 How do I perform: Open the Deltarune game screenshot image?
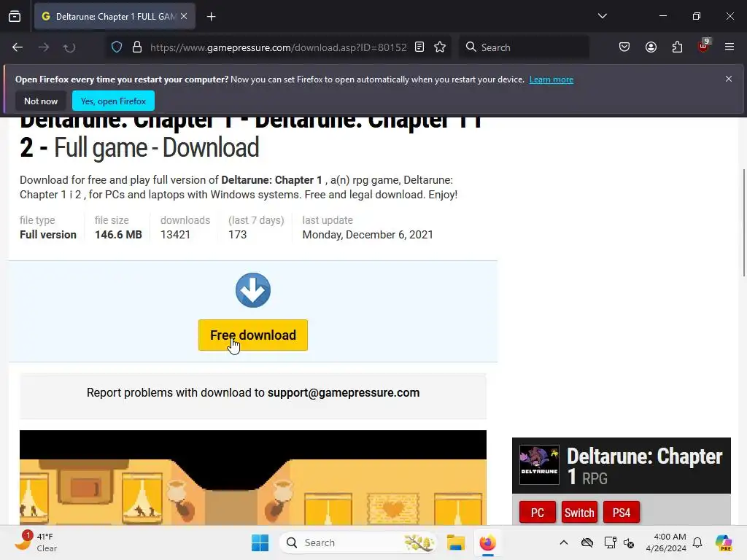point(253,478)
